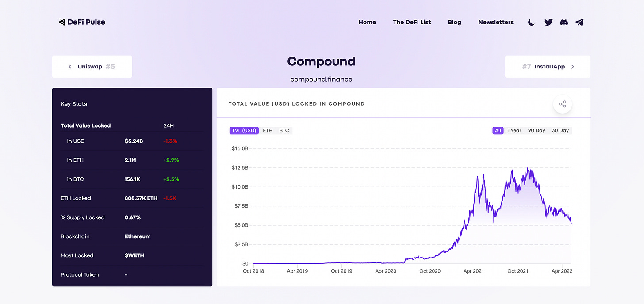The height and width of the screenshot is (304, 644).
Task: Click the -1.5K ETH change value
Action: tap(170, 198)
